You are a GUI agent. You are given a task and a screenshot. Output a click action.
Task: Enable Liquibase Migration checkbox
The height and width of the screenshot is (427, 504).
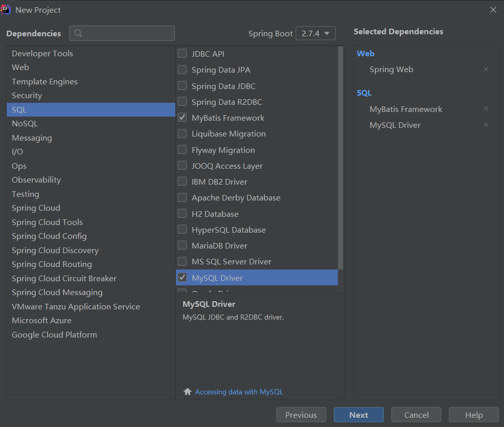point(182,133)
